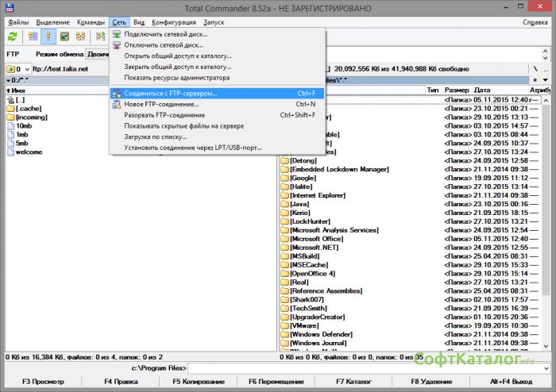This screenshot has width=556, height=392.
Task: Click the thumbnail view toolbar icon
Action: tap(64, 37)
